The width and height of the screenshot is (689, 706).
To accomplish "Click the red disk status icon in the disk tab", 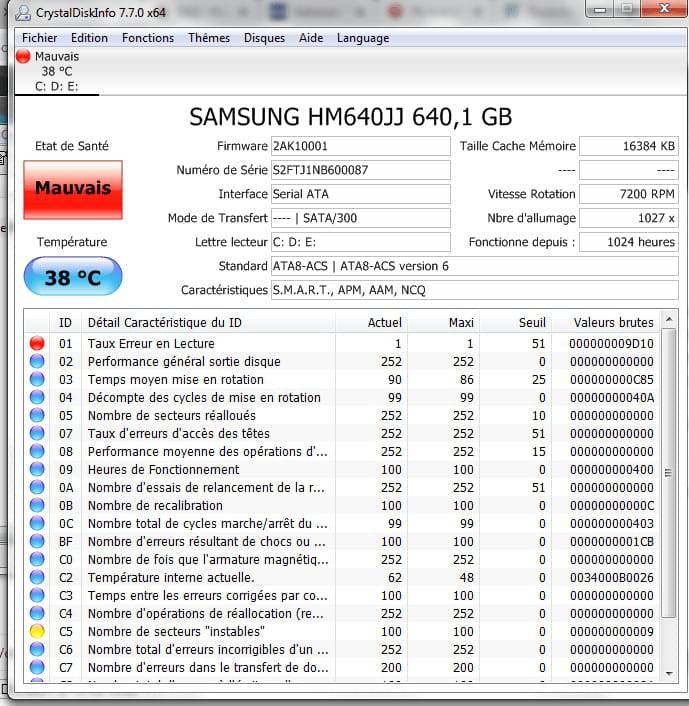I will pyautogui.click(x=23, y=56).
